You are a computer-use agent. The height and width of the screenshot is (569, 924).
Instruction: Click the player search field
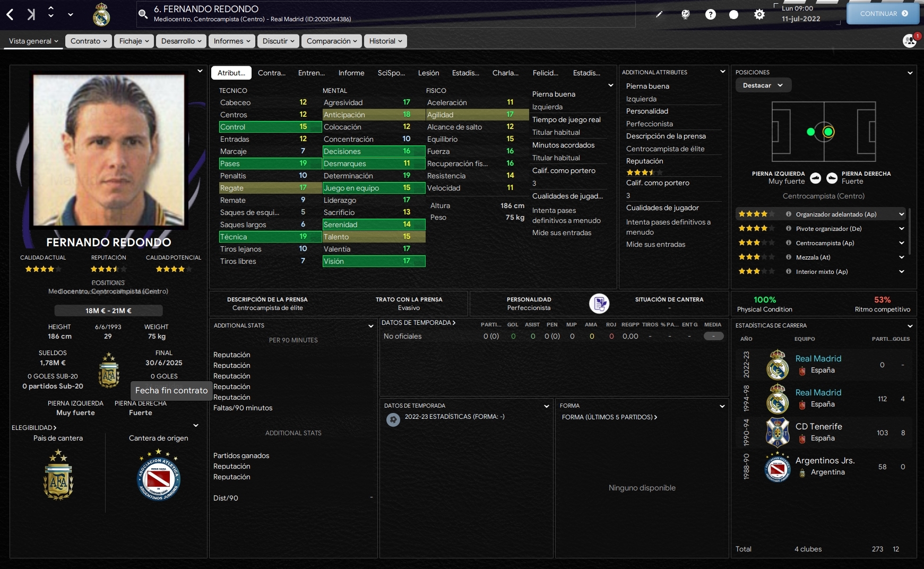pos(386,14)
